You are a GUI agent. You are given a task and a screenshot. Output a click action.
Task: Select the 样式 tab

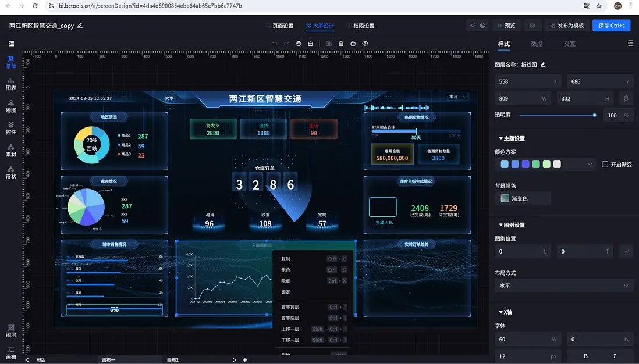coord(504,44)
